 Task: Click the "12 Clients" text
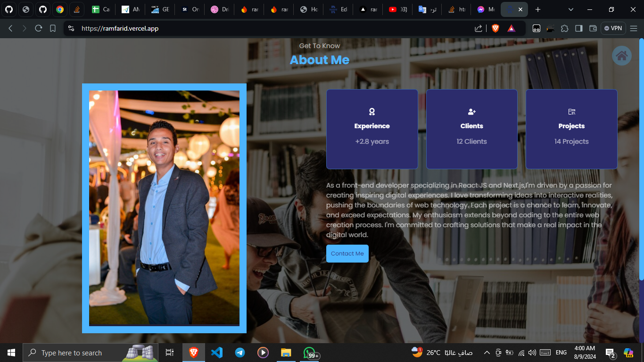[472, 141]
